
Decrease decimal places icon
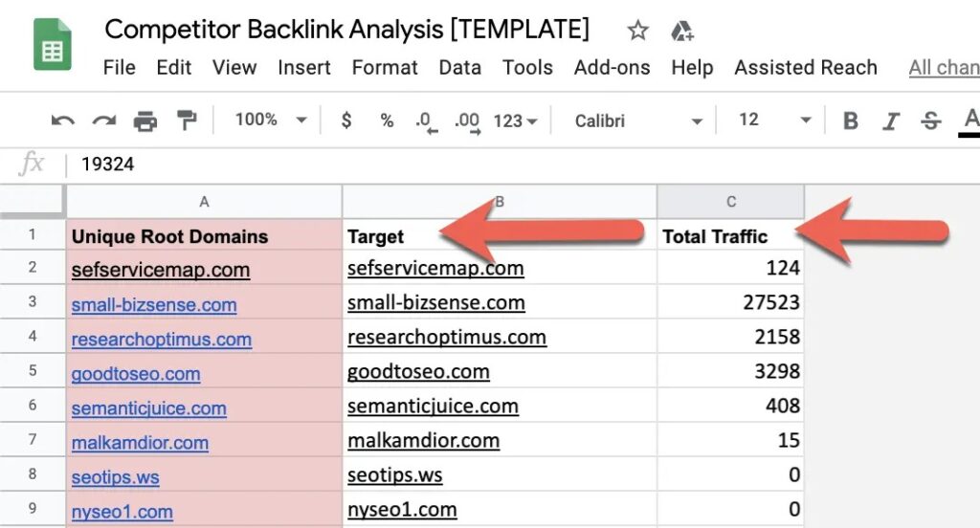click(426, 121)
